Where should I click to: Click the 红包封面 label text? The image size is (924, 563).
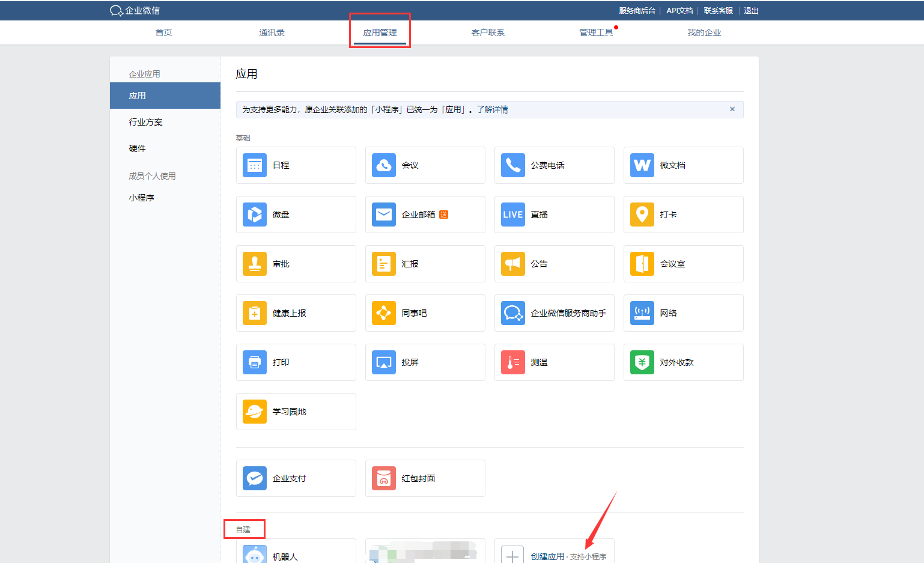[x=419, y=478]
